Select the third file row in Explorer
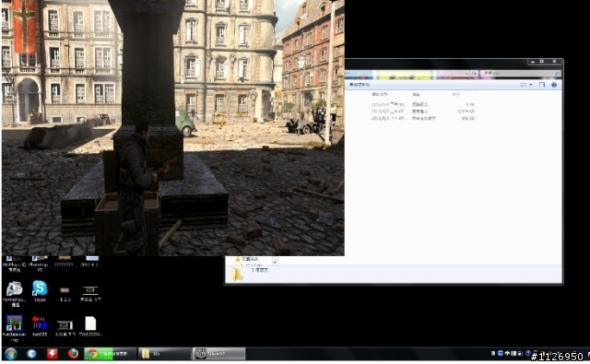 (x=422, y=118)
